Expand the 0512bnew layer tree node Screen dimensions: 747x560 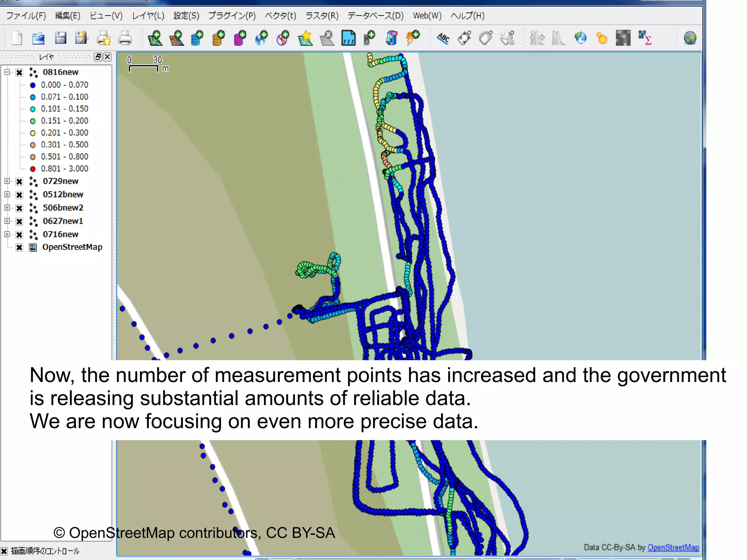(x=7, y=194)
